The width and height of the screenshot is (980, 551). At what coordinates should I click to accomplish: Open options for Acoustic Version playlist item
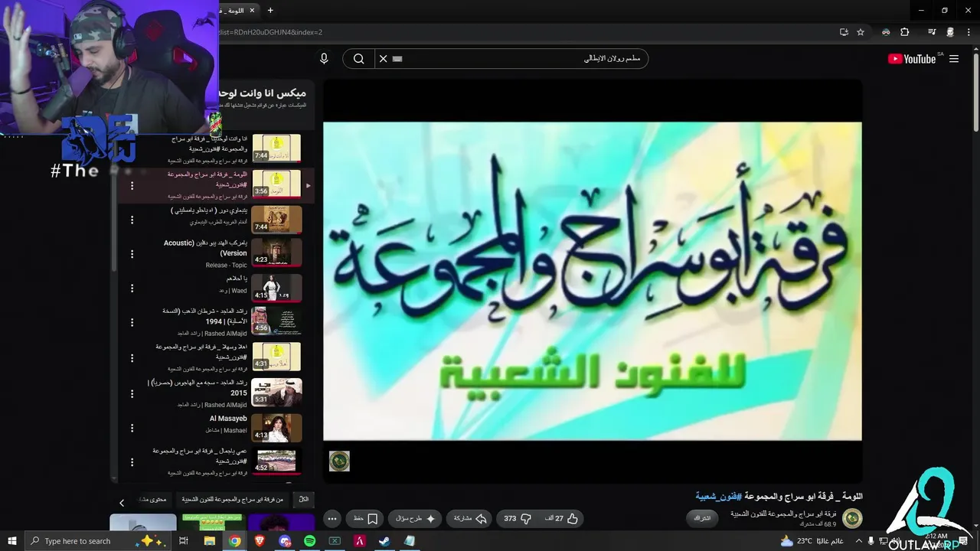click(x=132, y=254)
